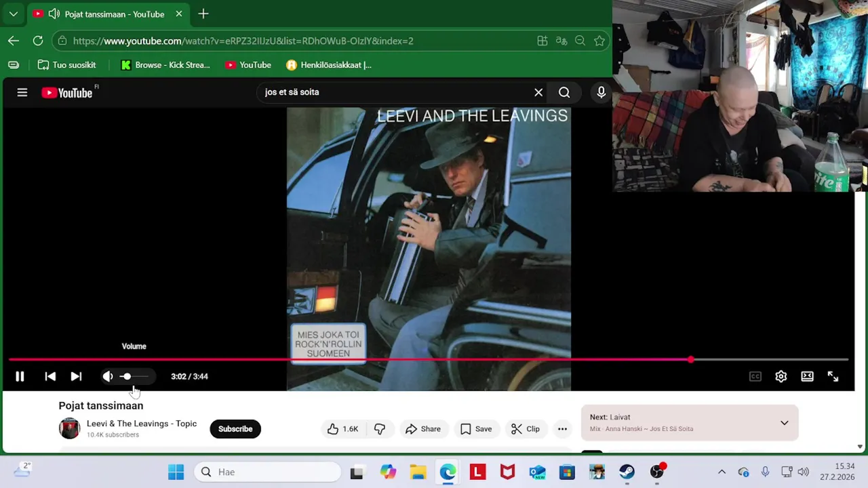868x488 pixels.
Task: Click the zoom indicator in address bar
Action: (x=580, y=41)
